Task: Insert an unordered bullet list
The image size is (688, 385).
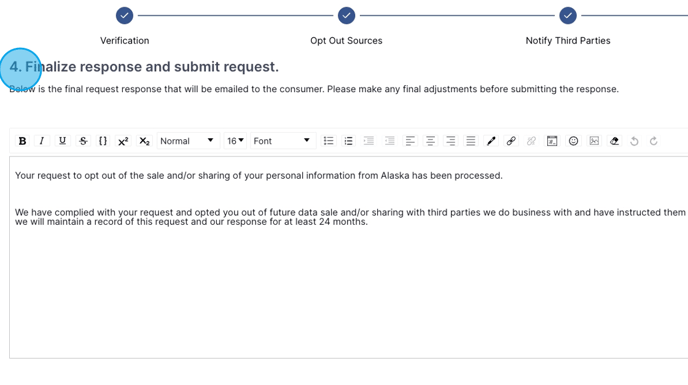Action: click(x=328, y=141)
